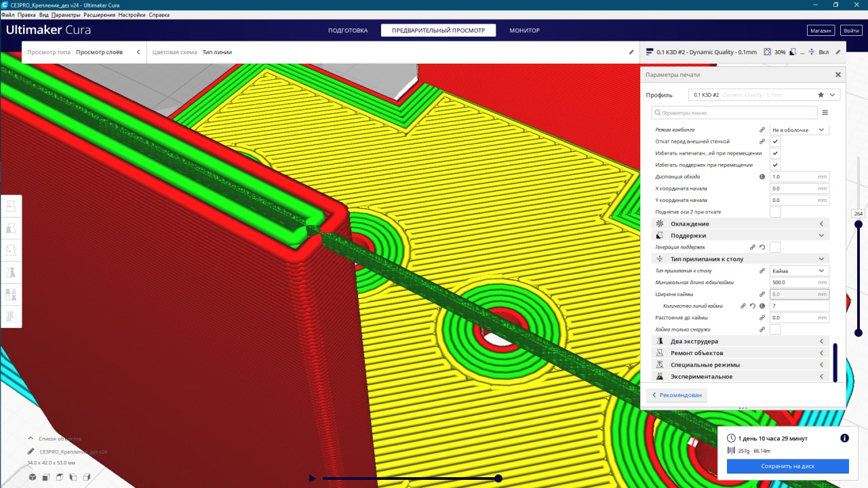Open combing mode dropdown 'Не в оболочке'
Image resolution: width=868 pixels, height=488 pixels.
(800, 129)
